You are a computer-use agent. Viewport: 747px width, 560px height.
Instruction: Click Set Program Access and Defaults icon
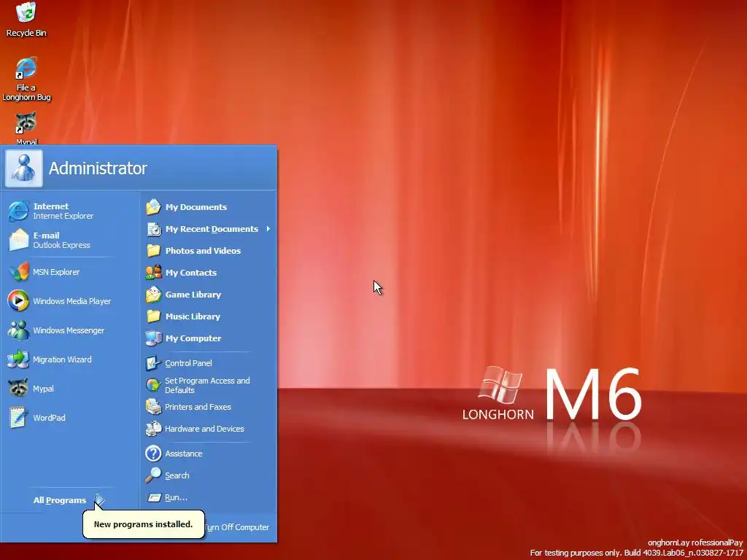[x=153, y=385]
